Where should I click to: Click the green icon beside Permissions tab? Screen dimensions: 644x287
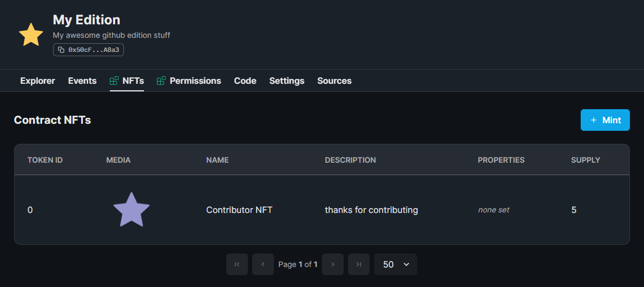(161, 81)
